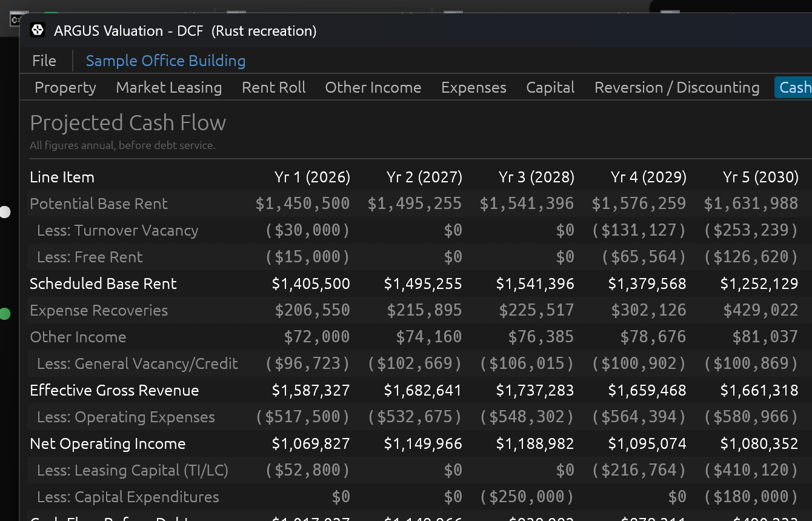Select the Yr 3 (2028) column header
This screenshot has height=521, width=812.
click(x=536, y=177)
